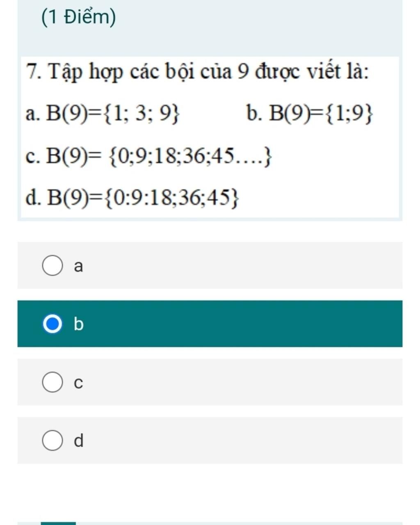Click the teal highlighted answer row

210,324
